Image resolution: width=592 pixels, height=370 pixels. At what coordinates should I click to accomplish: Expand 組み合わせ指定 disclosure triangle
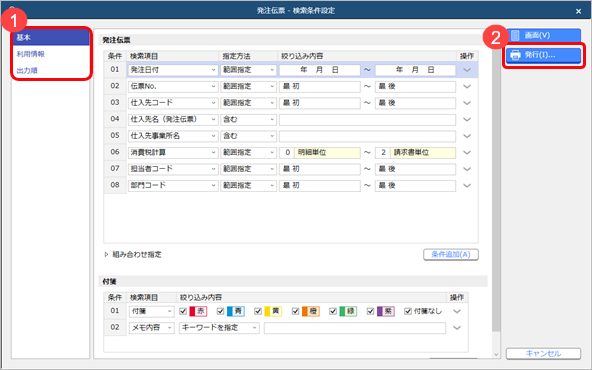click(106, 254)
